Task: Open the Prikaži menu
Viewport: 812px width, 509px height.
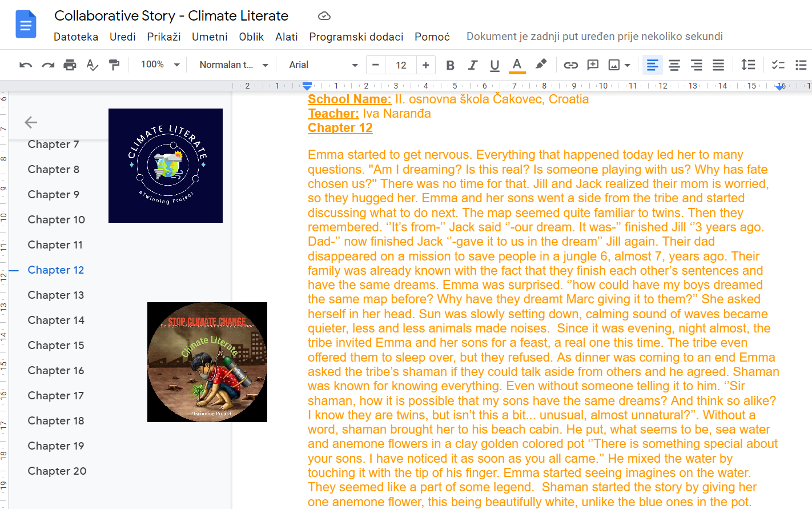Action: tap(164, 37)
